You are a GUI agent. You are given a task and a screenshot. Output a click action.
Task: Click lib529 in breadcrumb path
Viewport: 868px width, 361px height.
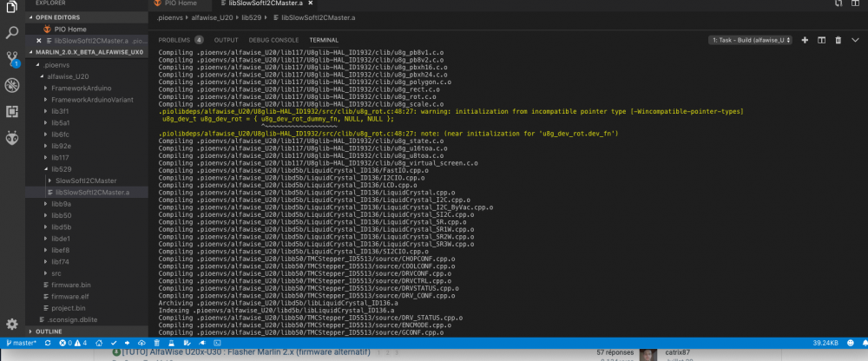click(252, 17)
